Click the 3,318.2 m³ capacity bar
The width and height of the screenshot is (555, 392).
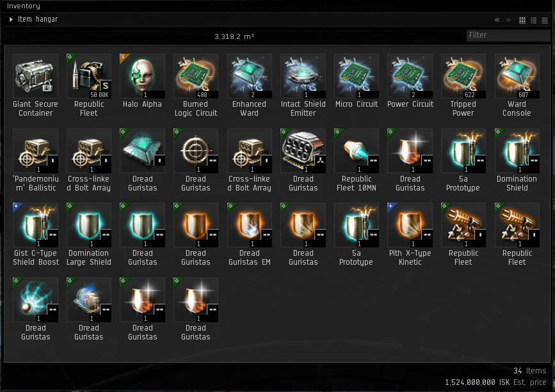click(234, 36)
